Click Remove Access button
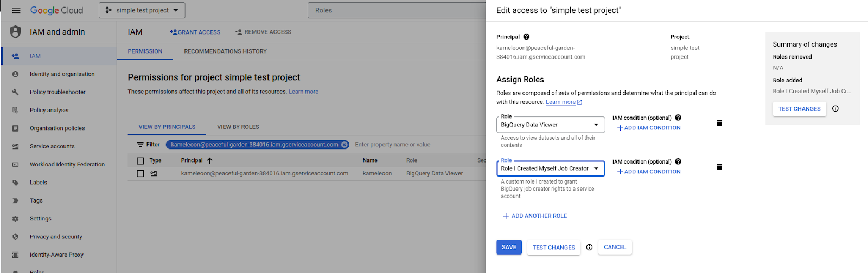The image size is (868, 273). 263,32
